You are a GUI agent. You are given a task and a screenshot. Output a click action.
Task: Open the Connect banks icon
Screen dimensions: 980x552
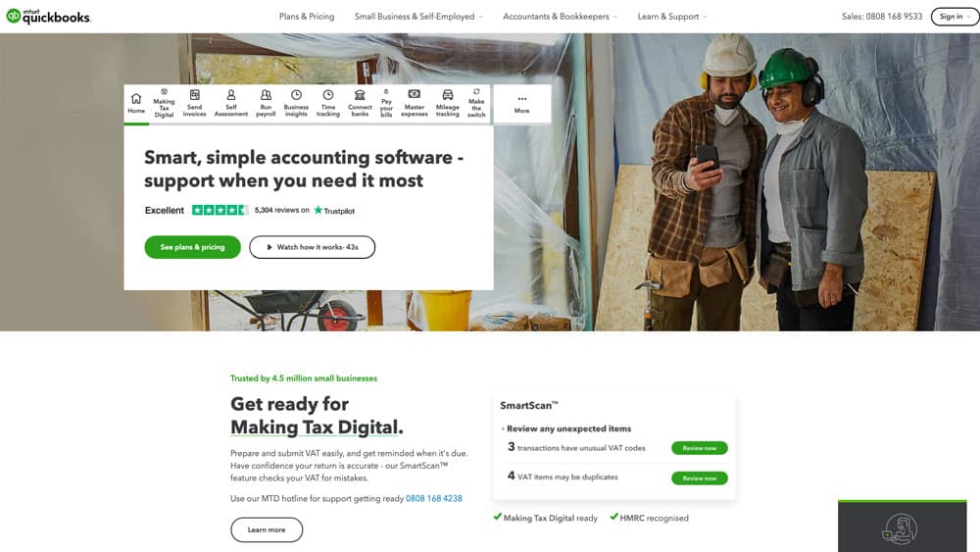[360, 95]
